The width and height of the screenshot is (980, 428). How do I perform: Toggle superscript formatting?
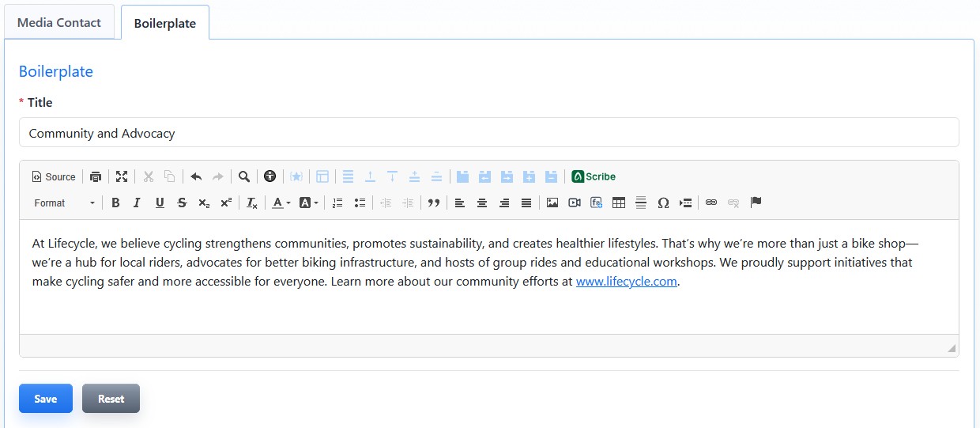226,203
